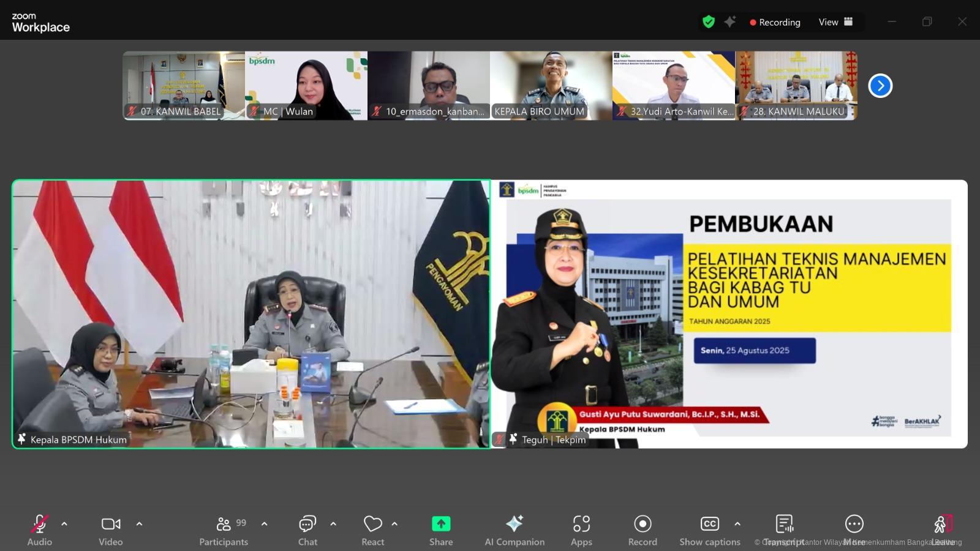This screenshot has height=551, width=980.
Task: Click the Record button
Action: coord(643,530)
